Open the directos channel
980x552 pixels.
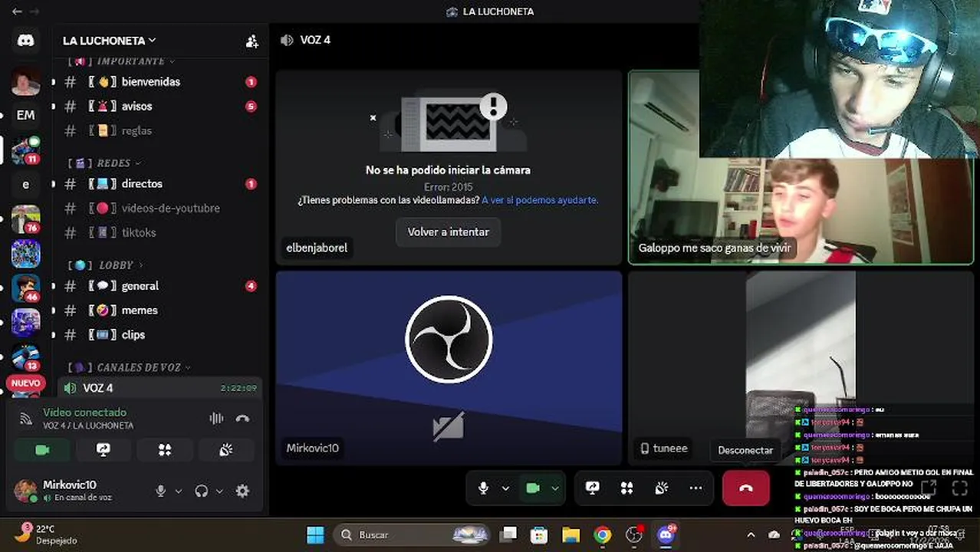click(x=159, y=184)
